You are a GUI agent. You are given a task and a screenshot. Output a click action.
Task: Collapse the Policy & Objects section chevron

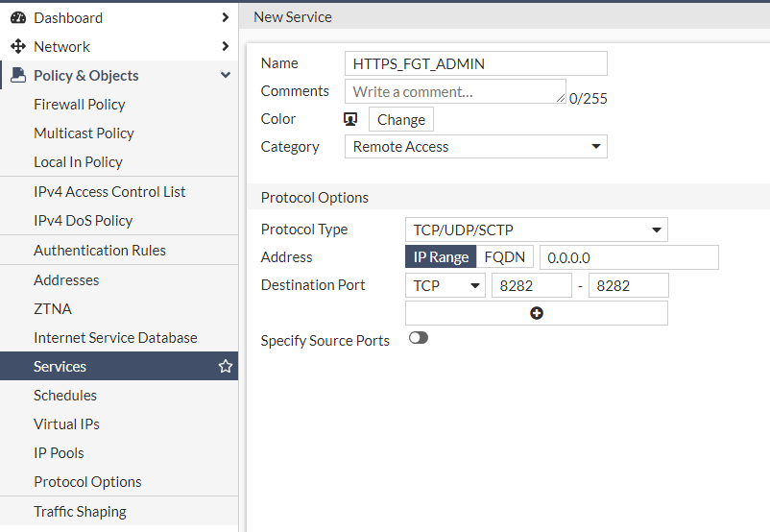click(x=226, y=75)
